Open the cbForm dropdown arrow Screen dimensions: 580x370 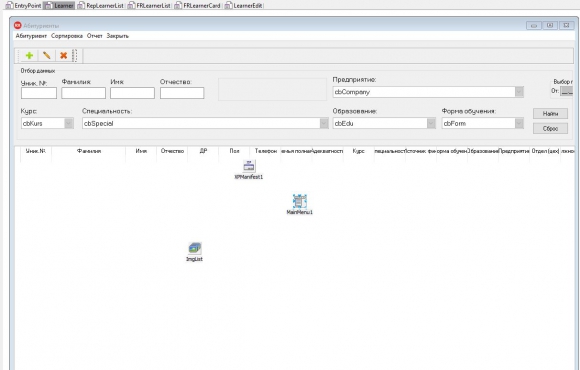(x=519, y=123)
